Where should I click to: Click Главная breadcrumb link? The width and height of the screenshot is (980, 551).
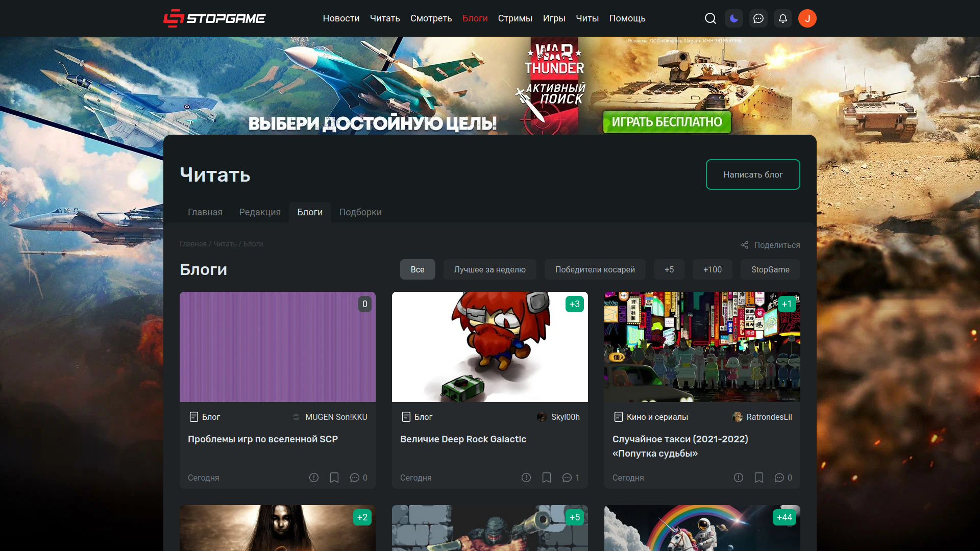[193, 244]
